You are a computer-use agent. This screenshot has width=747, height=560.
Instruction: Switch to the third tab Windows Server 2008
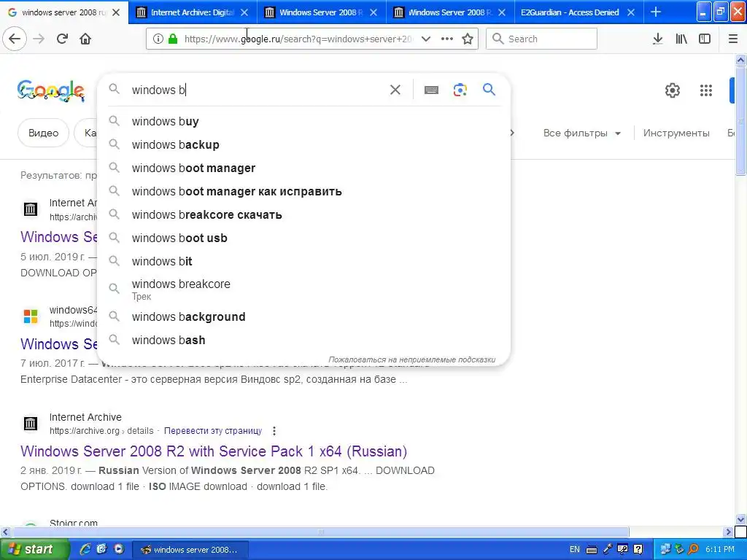[322, 12]
